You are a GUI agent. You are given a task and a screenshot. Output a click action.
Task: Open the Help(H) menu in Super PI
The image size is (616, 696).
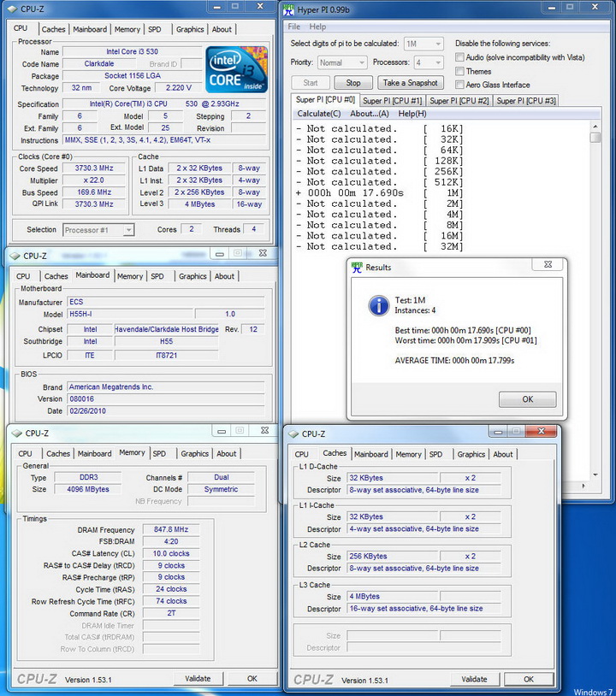pyautogui.click(x=412, y=114)
